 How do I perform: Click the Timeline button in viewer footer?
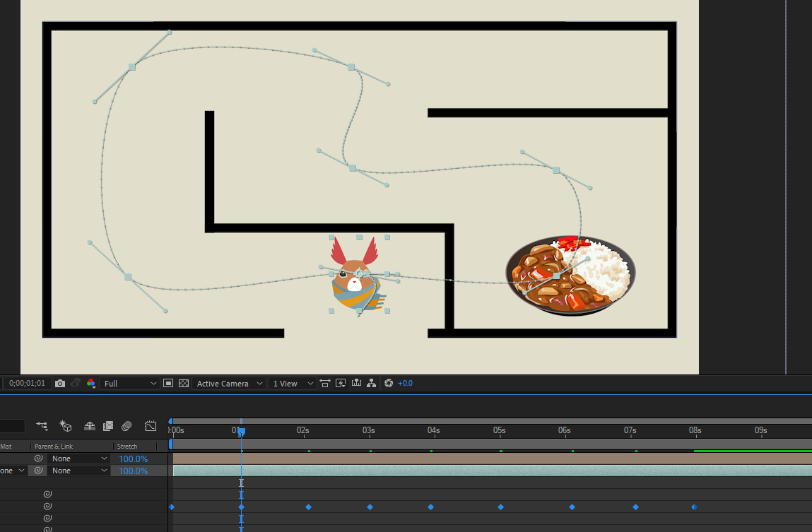[356, 384]
